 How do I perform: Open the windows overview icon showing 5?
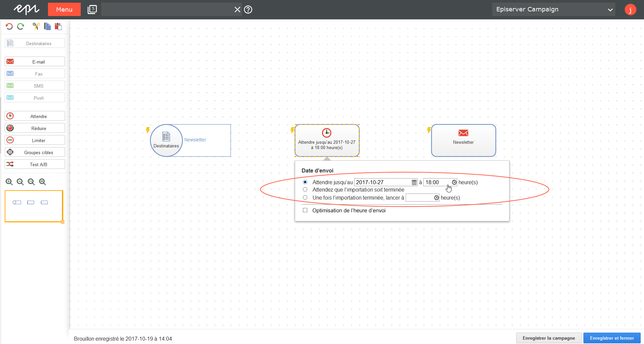tap(92, 9)
